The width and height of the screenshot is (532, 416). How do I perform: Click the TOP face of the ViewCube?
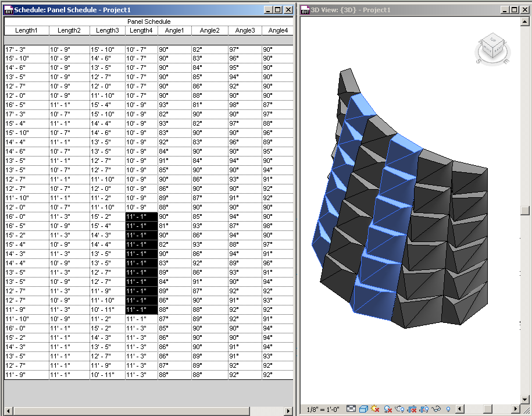[x=493, y=40]
